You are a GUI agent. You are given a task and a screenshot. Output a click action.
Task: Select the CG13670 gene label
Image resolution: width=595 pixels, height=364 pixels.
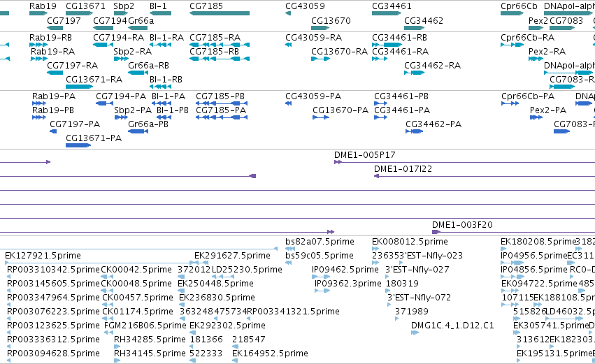pyautogui.click(x=331, y=20)
